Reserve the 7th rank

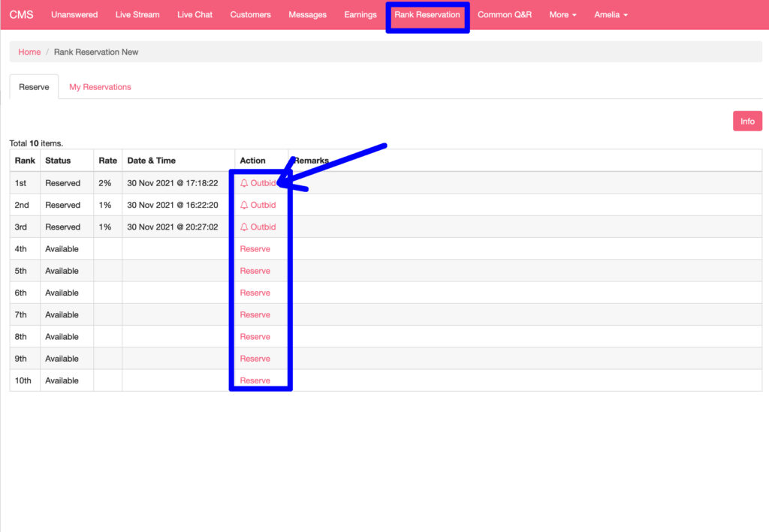255,315
